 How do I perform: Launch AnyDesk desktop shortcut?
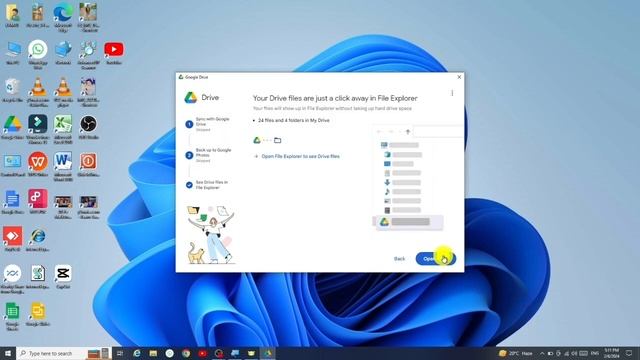[x=12, y=240]
